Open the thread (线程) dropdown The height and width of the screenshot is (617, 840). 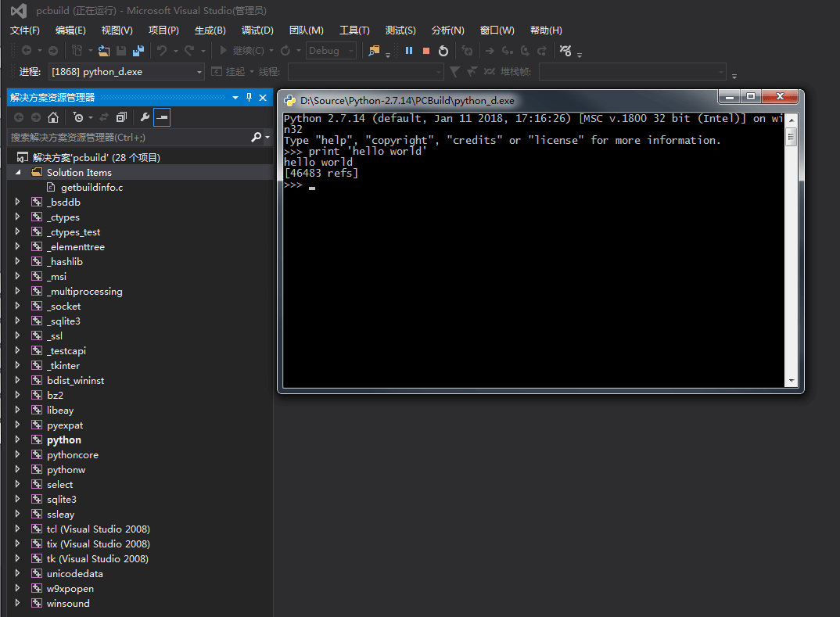pos(438,72)
